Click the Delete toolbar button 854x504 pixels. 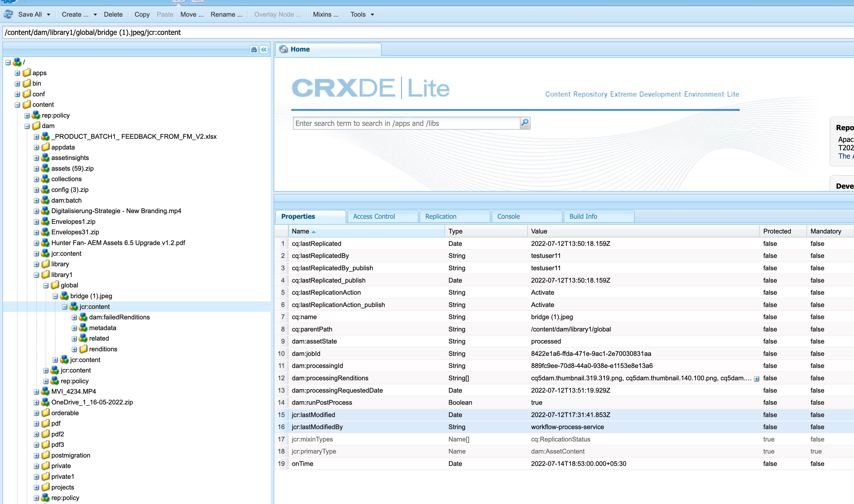pyautogui.click(x=113, y=14)
